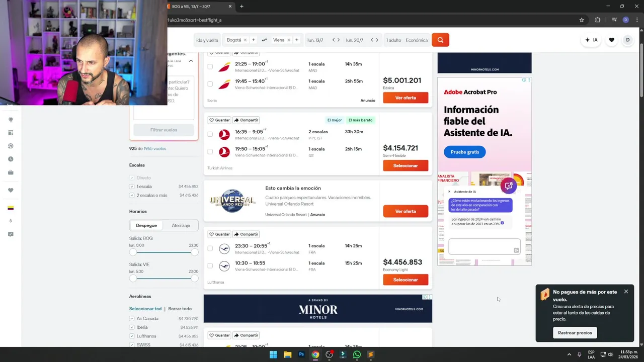Add another origin with plus after Bogotá
This screenshot has height=362, width=644.
[253, 40]
